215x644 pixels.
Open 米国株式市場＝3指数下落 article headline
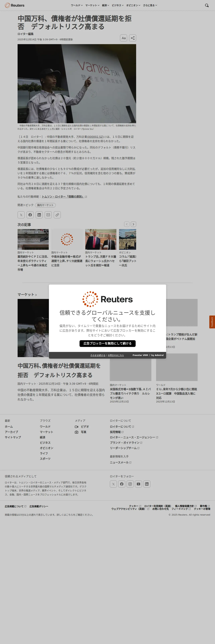click(x=130, y=394)
